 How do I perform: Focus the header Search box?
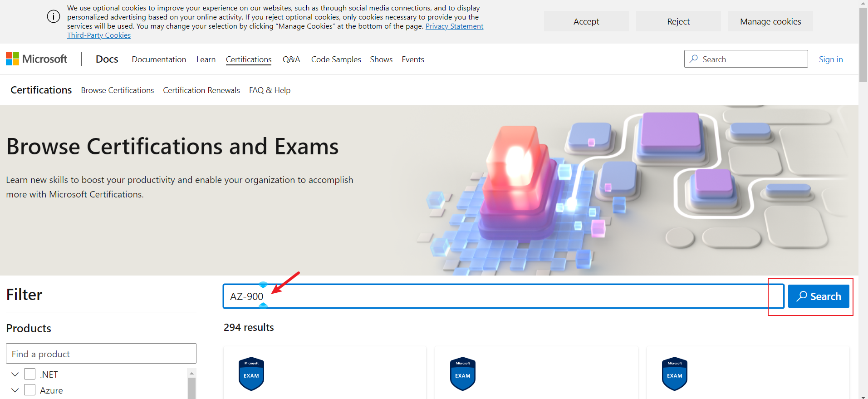pyautogui.click(x=746, y=59)
